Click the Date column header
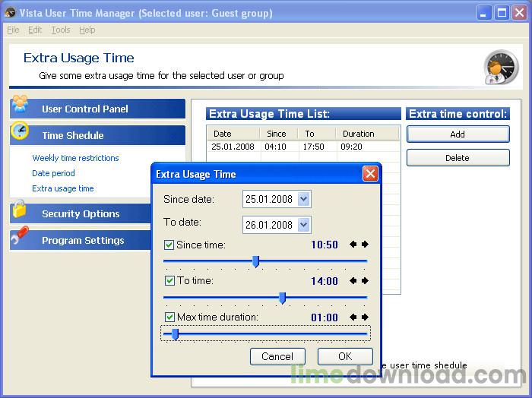532x398 pixels. point(233,134)
